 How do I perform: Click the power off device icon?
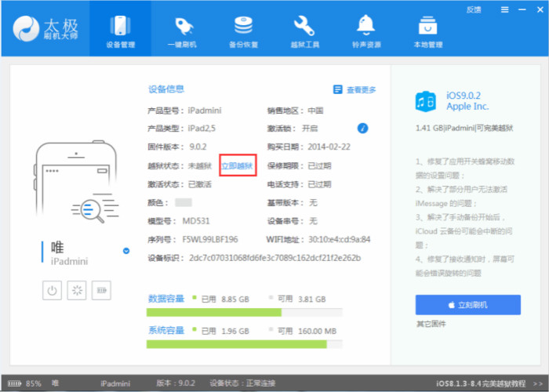pos(52,291)
